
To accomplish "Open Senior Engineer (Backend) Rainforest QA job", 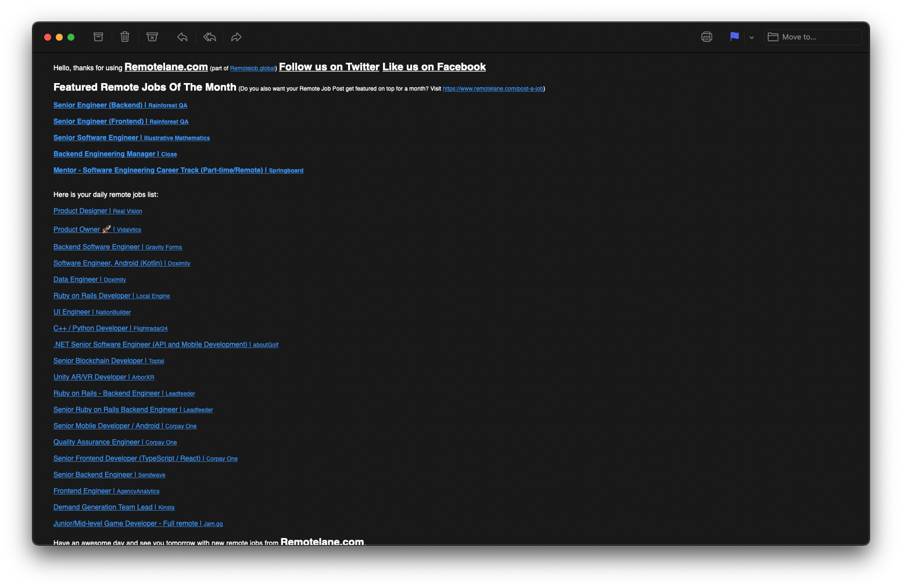I will pyautogui.click(x=120, y=105).
